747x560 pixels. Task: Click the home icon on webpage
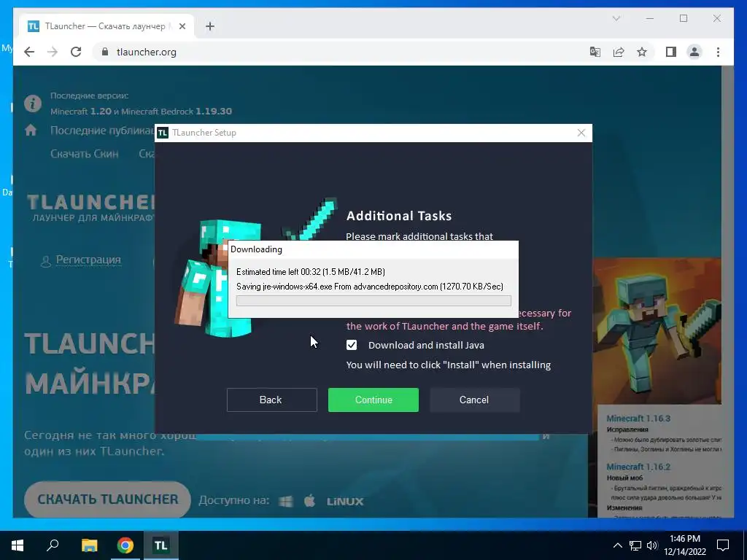31,130
